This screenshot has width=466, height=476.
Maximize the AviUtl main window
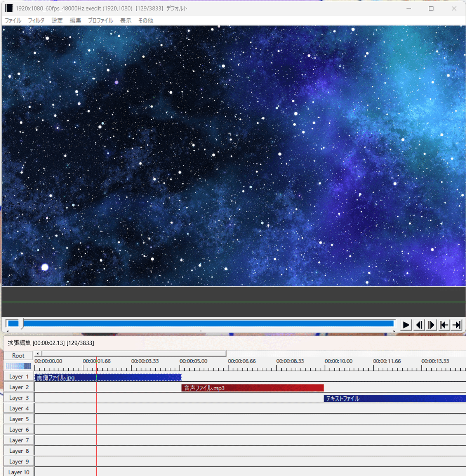pos(431,9)
